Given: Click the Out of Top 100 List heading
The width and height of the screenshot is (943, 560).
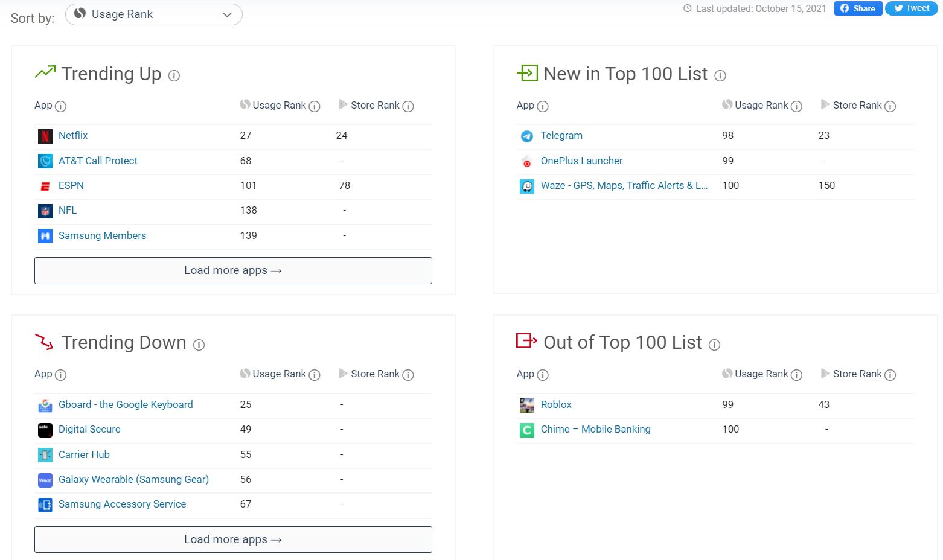Looking at the screenshot, I should tap(622, 342).
